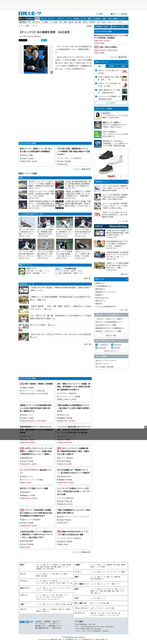Open the サッカー menu in main navigation
147x644 pixels.
pyautogui.click(x=52, y=19)
